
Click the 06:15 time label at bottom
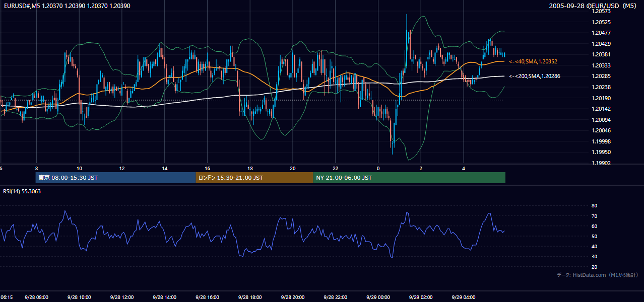coord(7,297)
